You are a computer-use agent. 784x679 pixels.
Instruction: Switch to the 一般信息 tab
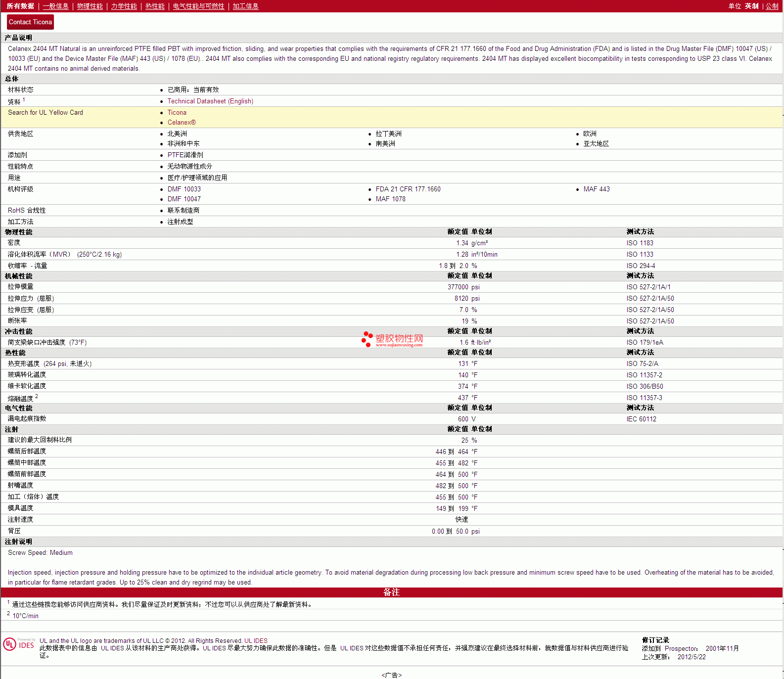click(56, 6)
